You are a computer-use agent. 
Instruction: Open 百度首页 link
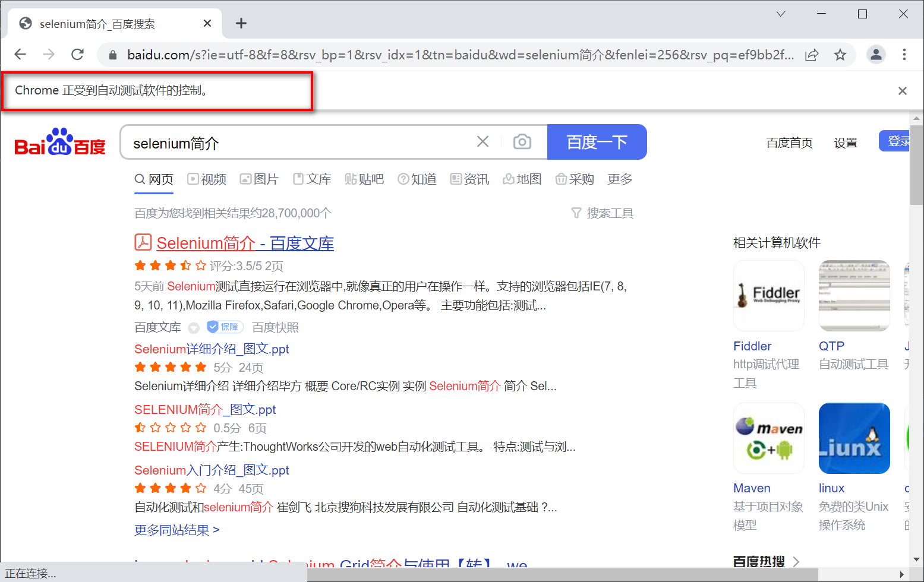click(790, 143)
